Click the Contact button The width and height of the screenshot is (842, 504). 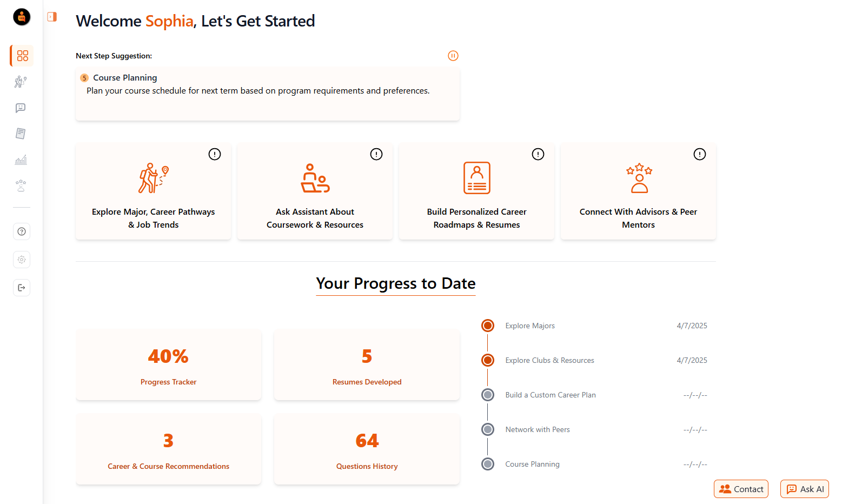coord(741,489)
